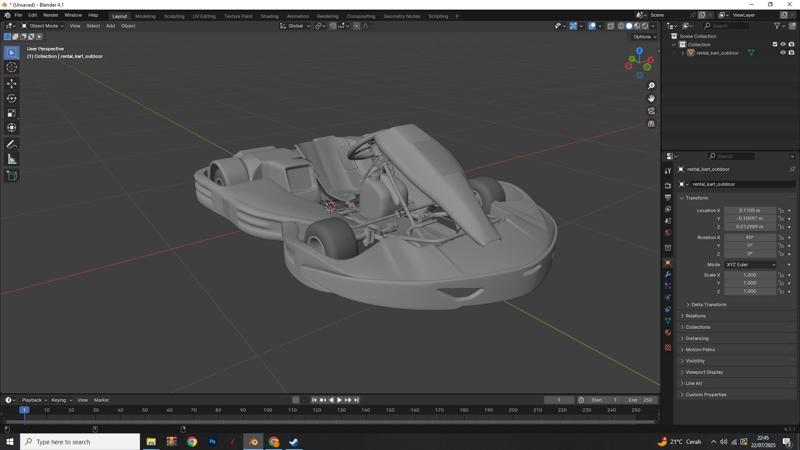
Task: Click the viewport Options button
Action: click(643, 37)
